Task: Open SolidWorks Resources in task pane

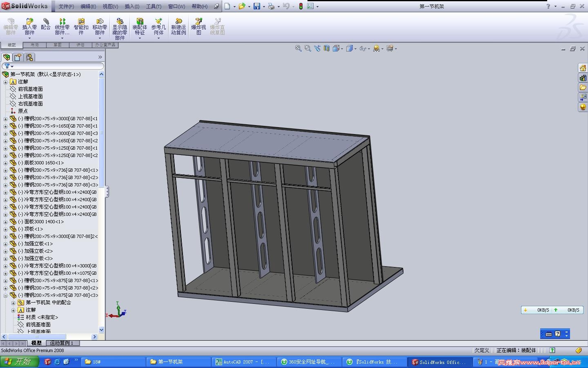Action: (x=583, y=68)
